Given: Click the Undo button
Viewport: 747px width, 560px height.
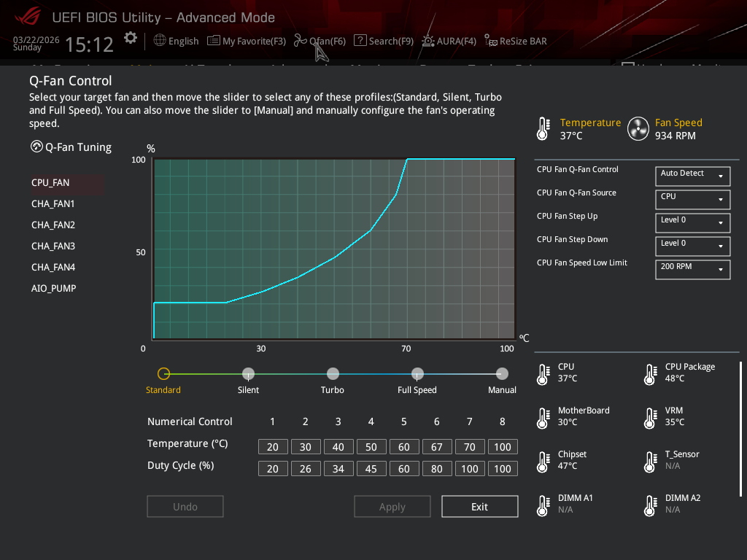Looking at the screenshot, I should (x=185, y=507).
